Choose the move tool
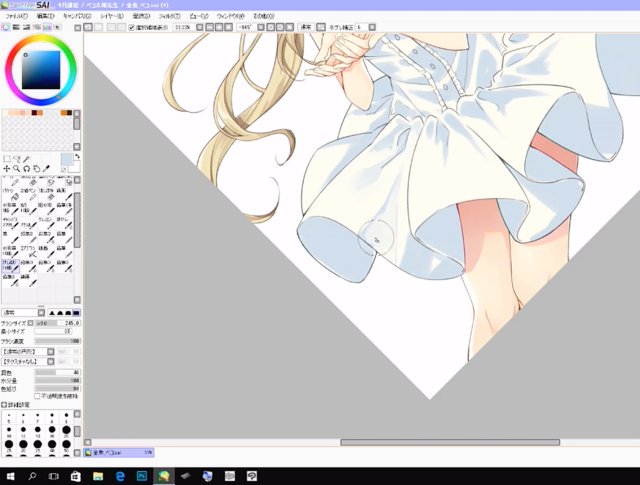The width and height of the screenshot is (640, 485). point(7,168)
